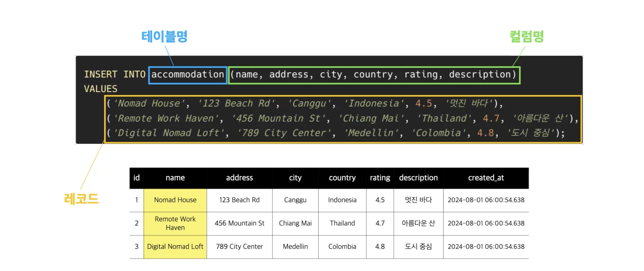Select the 'VALUES' keyword in the SQL code
The image size is (644, 271).
(x=101, y=89)
